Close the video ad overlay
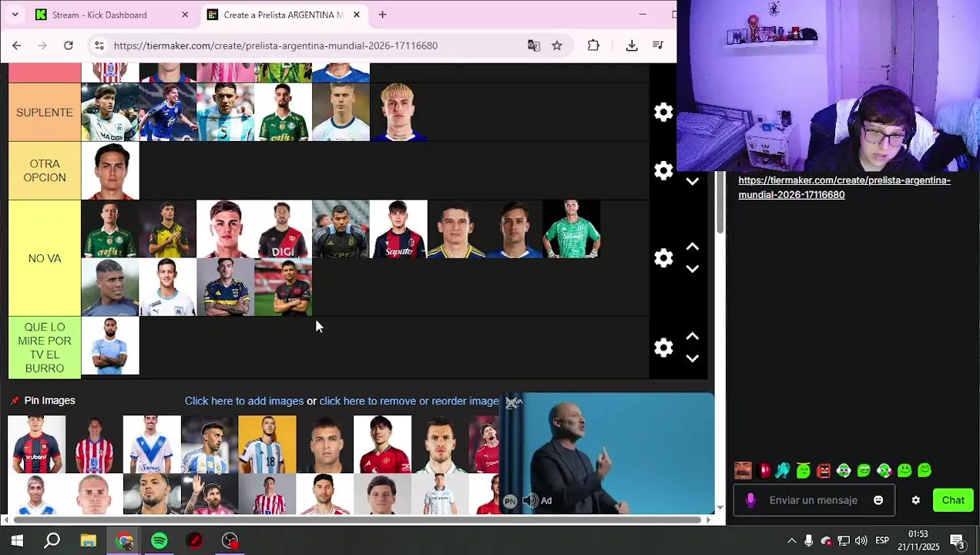 513,402
